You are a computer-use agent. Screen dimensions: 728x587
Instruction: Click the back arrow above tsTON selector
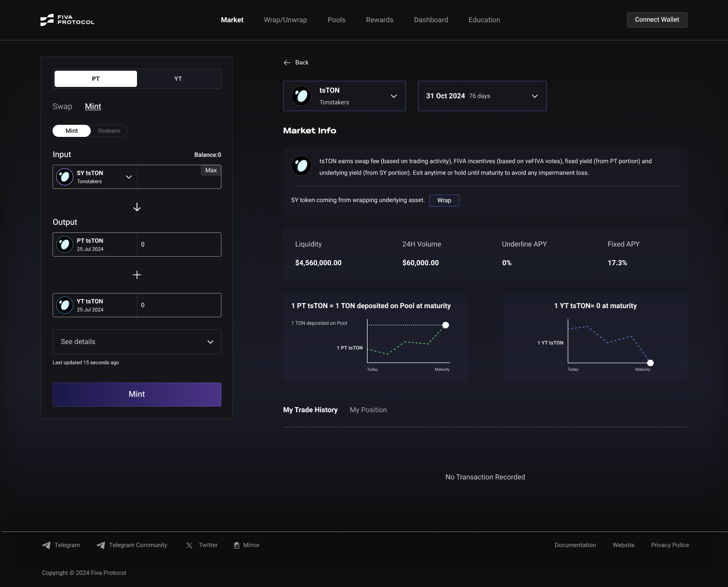click(x=287, y=62)
